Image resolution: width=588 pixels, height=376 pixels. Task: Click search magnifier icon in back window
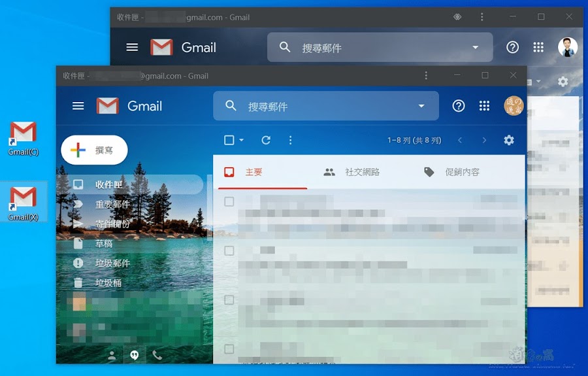click(x=285, y=47)
